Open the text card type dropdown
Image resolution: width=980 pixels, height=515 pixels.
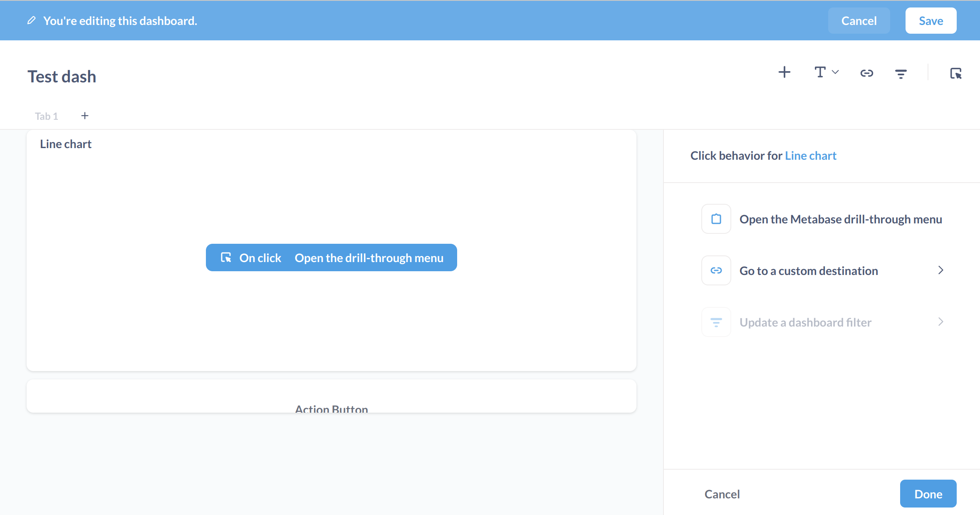pyautogui.click(x=835, y=73)
